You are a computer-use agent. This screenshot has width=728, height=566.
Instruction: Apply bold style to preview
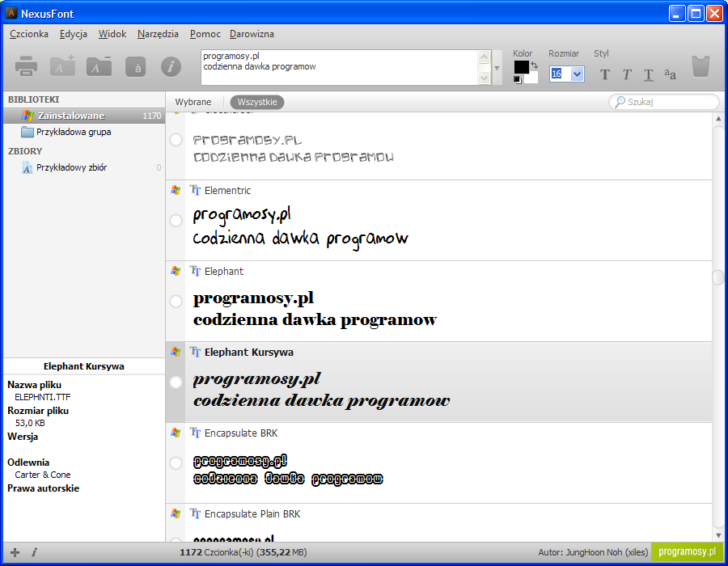tap(604, 74)
